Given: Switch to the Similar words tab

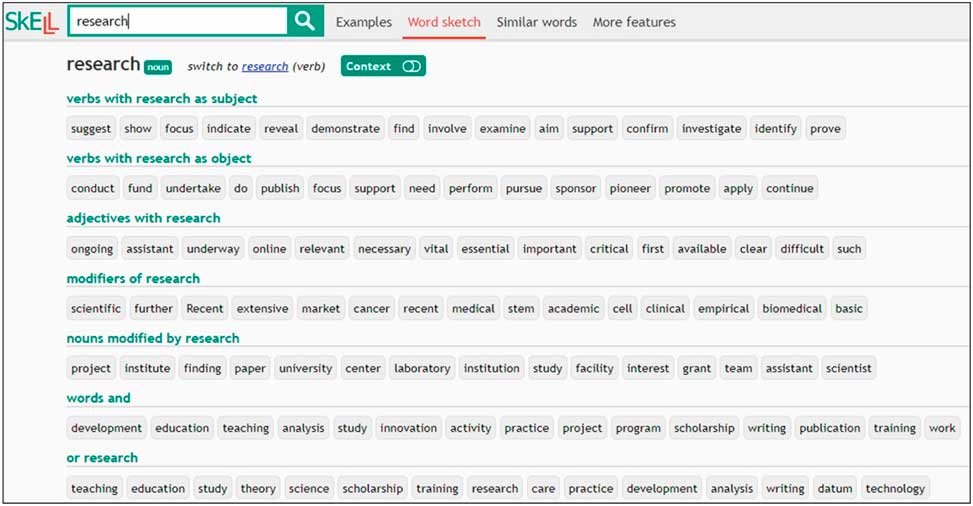Looking at the screenshot, I should point(536,22).
